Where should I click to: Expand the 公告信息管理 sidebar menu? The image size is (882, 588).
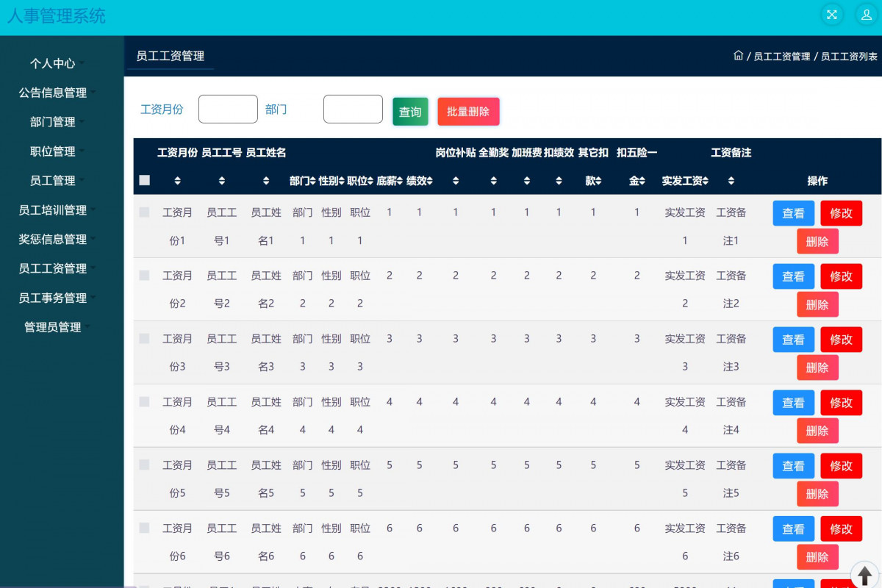pyautogui.click(x=53, y=93)
